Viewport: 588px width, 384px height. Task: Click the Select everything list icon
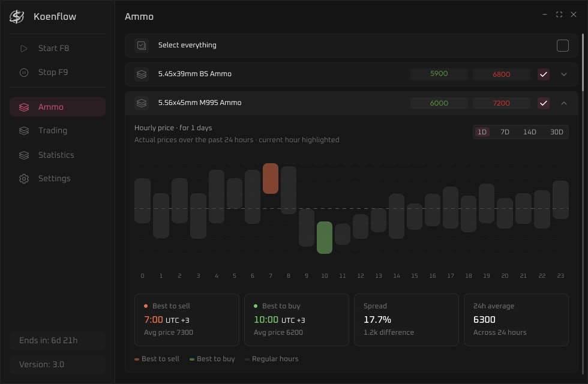pos(142,46)
